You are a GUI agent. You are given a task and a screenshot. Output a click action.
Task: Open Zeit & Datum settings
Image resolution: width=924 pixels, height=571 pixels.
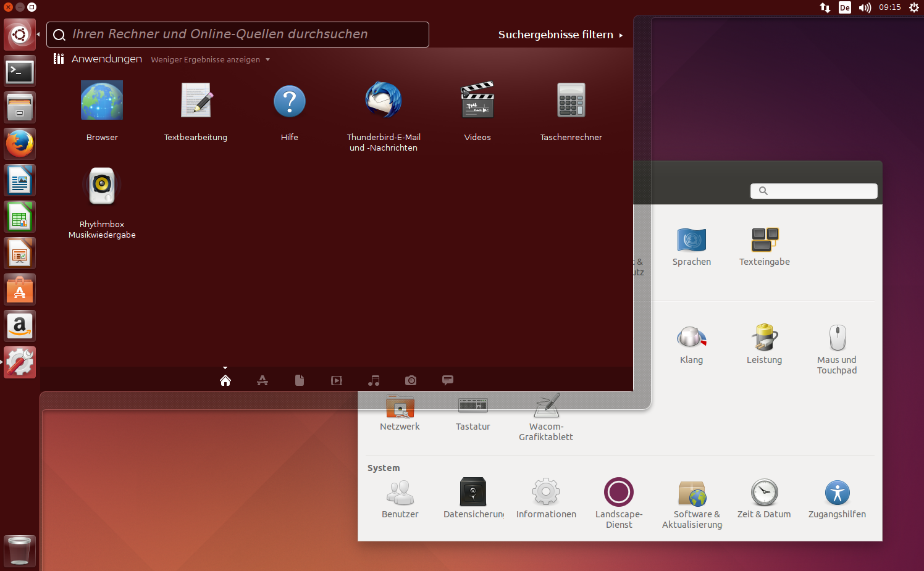click(764, 498)
